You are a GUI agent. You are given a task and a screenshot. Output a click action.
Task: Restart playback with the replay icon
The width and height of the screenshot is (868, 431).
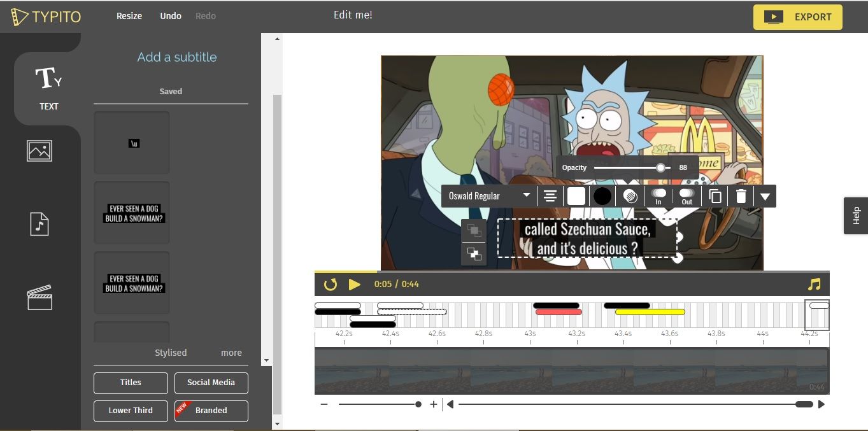click(330, 284)
